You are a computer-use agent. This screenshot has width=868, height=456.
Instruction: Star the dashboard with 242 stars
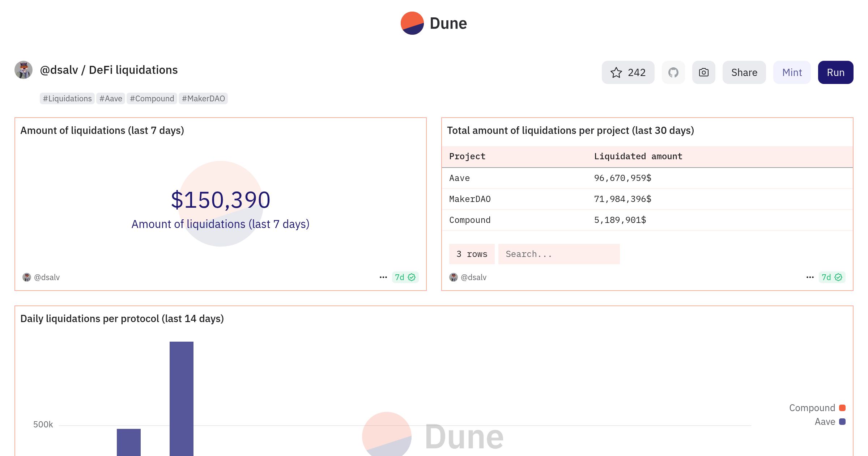[x=628, y=72]
